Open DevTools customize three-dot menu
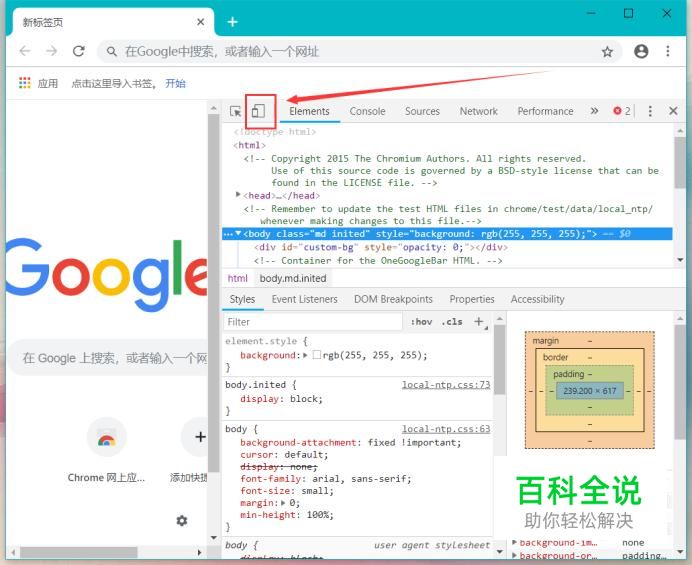This screenshot has width=692, height=565. 650,111
